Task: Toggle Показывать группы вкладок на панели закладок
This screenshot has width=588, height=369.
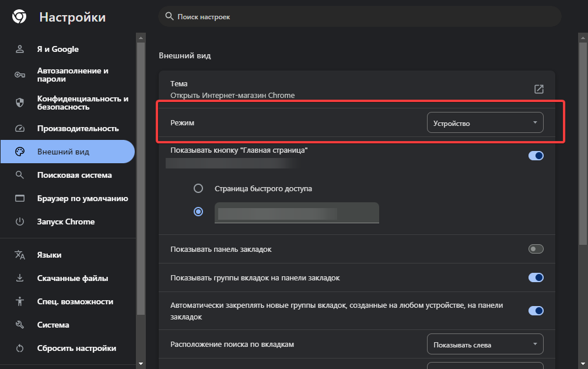Action: click(535, 277)
